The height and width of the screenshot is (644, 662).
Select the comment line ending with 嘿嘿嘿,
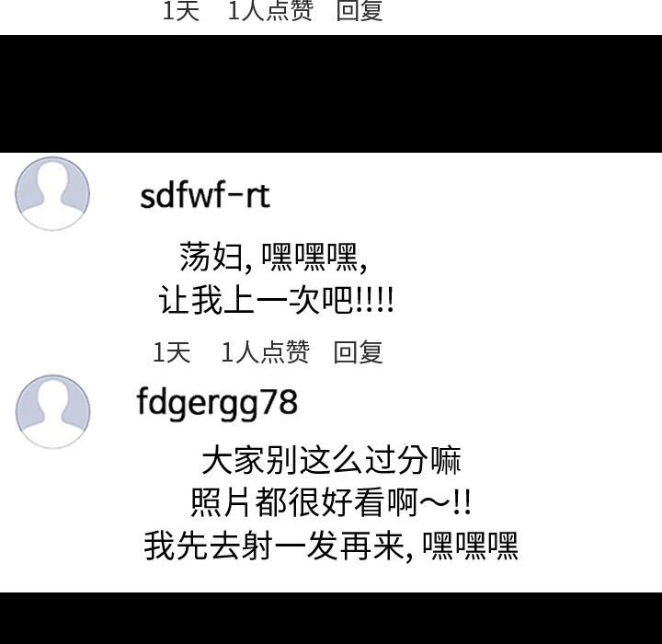[273, 257]
